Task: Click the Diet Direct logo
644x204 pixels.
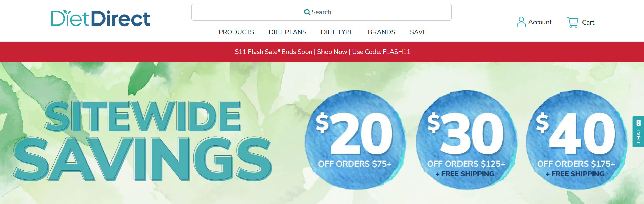Action: click(x=101, y=18)
